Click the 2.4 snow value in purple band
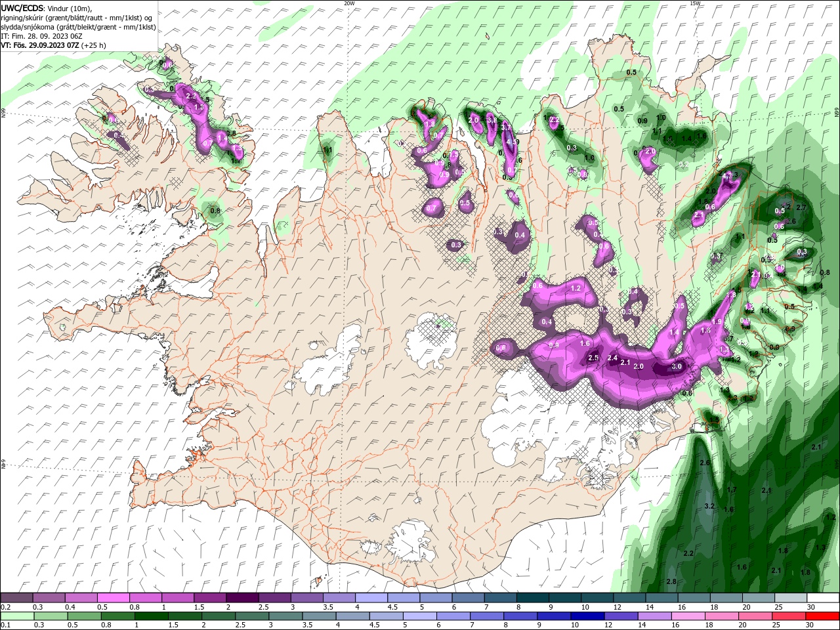Image resolution: width=840 pixels, height=630 pixels. [613, 358]
